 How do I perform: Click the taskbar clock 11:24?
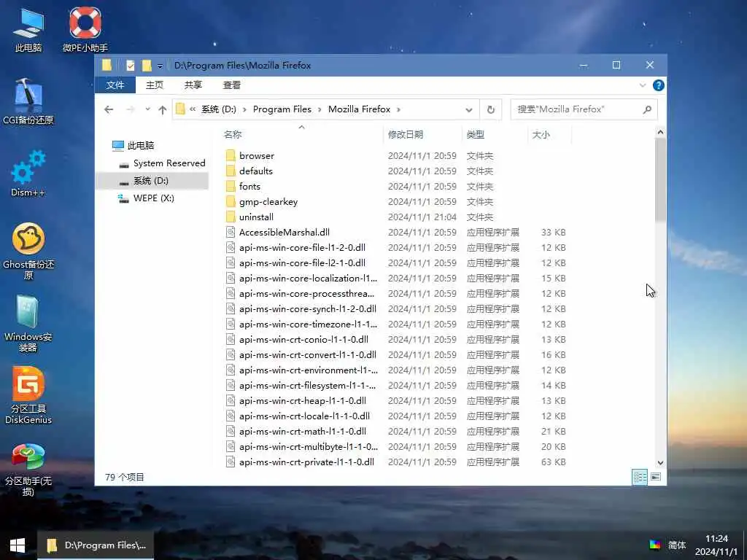716,539
